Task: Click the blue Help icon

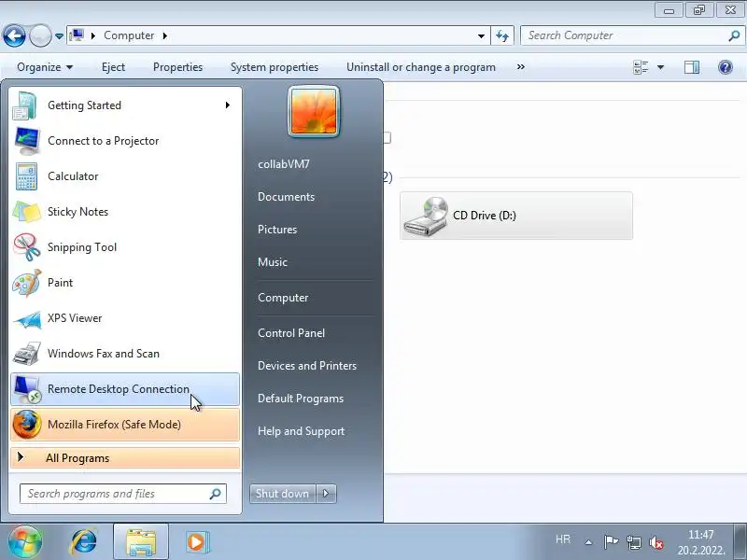Action: (x=726, y=67)
